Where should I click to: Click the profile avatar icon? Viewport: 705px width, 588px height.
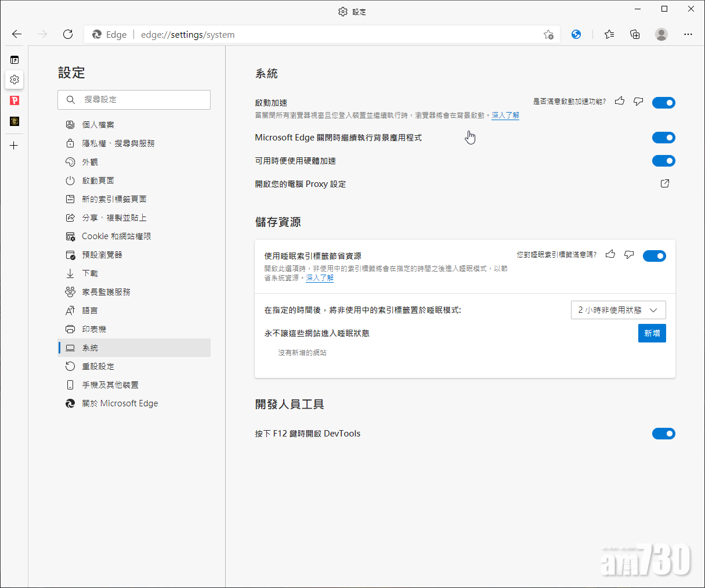(661, 34)
